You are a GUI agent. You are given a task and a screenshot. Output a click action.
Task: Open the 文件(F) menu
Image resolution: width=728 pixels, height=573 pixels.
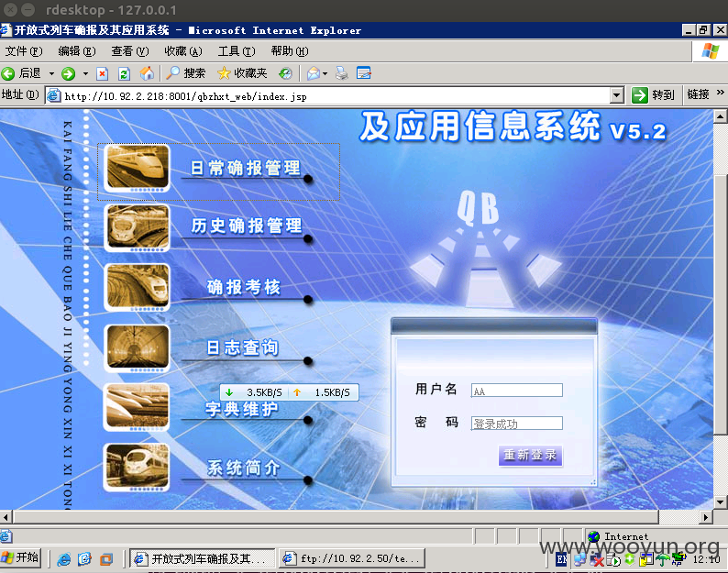click(x=24, y=51)
